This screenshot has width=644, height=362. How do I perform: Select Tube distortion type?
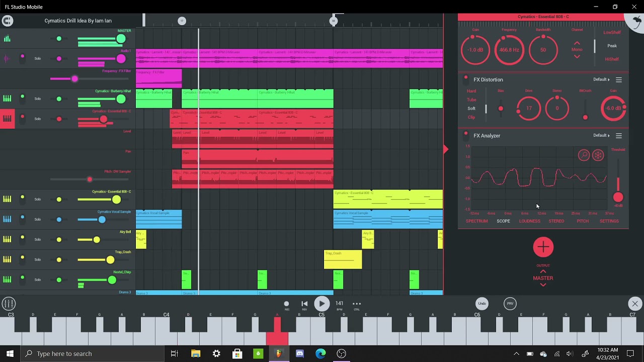tap(471, 100)
